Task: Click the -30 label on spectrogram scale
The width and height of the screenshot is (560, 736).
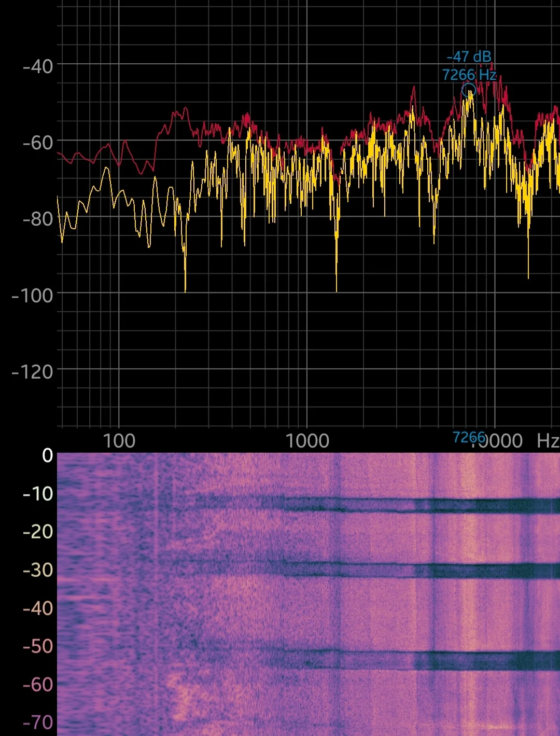Action: point(38,570)
